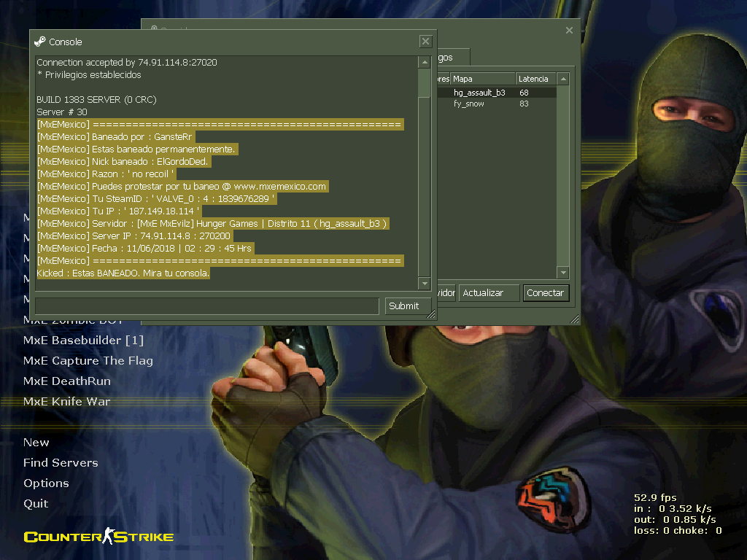Close the Console window

click(x=425, y=42)
